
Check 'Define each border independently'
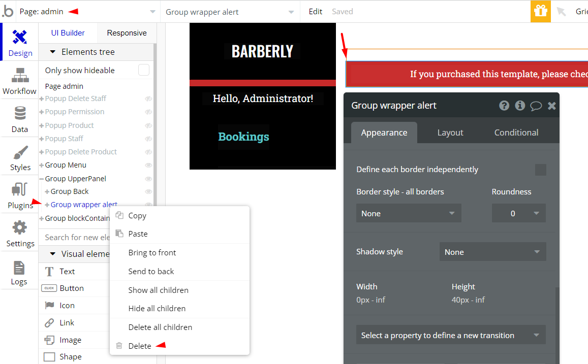[540, 170]
